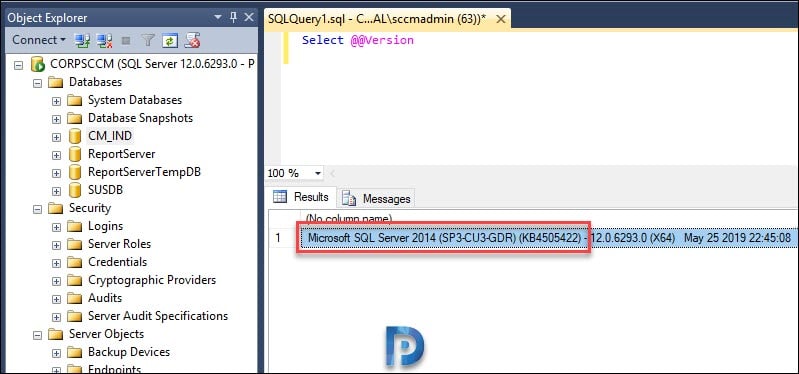Select Database Snapshots in the tree
This screenshot has height=374, width=799.
point(140,118)
